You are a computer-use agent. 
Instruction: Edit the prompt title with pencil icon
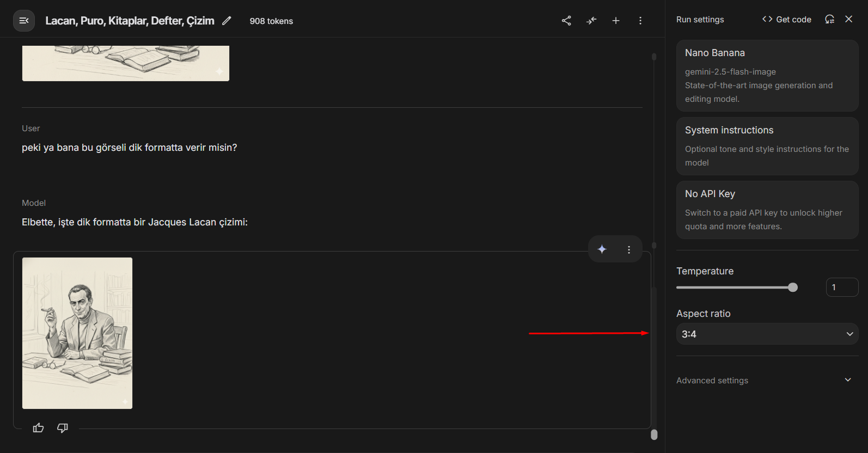coord(227,21)
